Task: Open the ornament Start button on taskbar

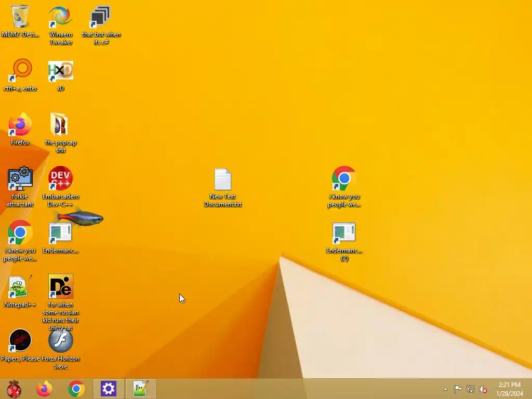Action: click(x=14, y=389)
